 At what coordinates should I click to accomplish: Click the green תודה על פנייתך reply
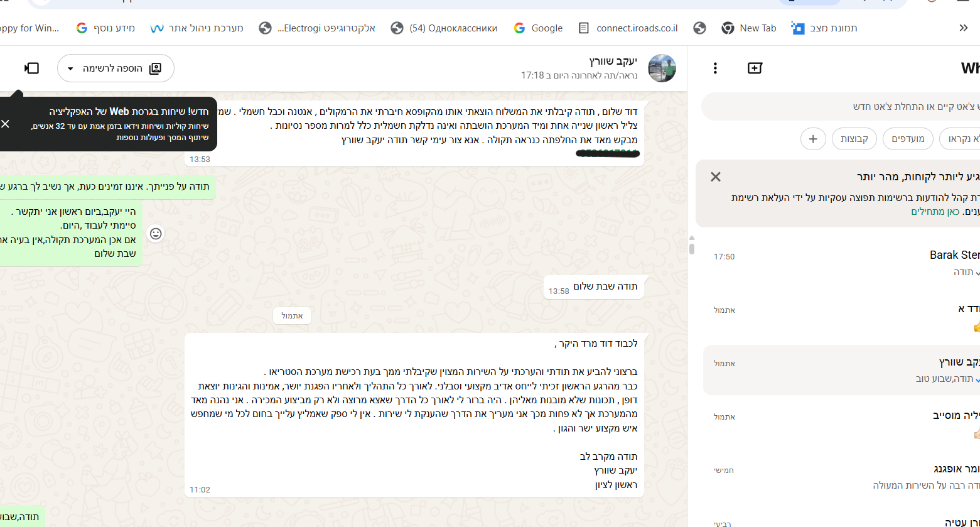click(x=108, y=187)
